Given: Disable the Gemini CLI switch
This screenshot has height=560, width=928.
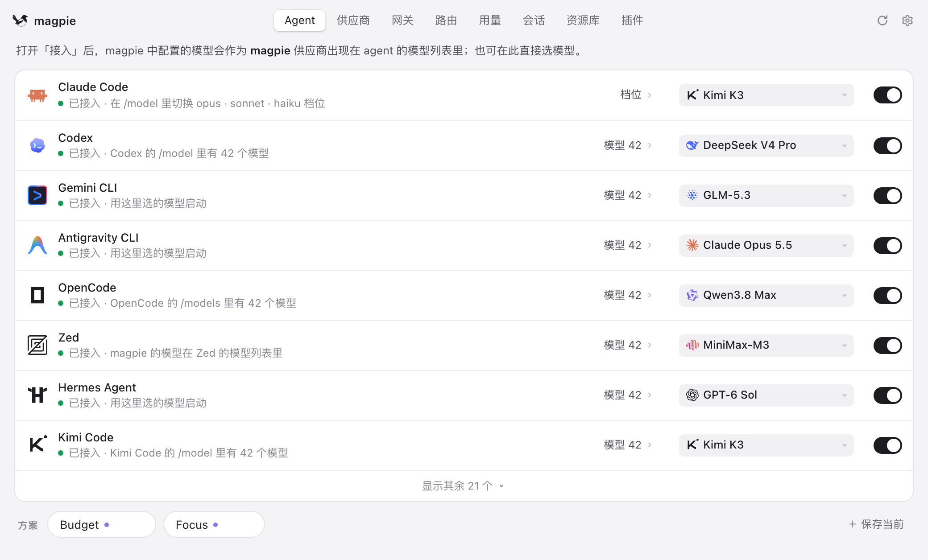Looking at the screenshot, I should [887, 195].
